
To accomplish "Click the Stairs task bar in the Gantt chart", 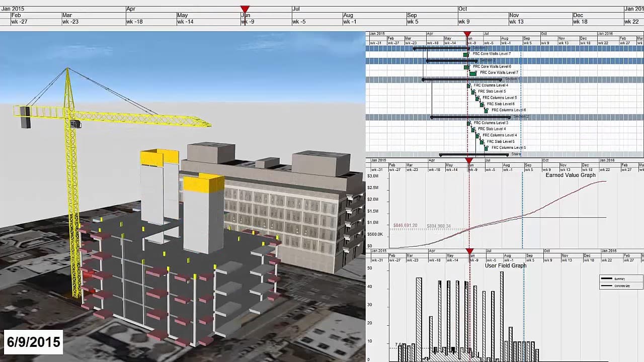I will 473,155.
